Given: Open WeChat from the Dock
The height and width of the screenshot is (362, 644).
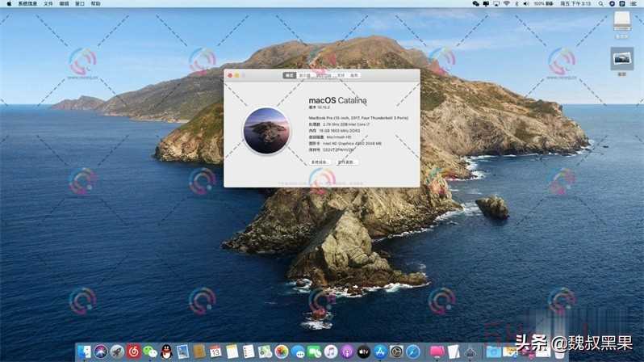Looking at the screenshot, I should click(150, 352).
